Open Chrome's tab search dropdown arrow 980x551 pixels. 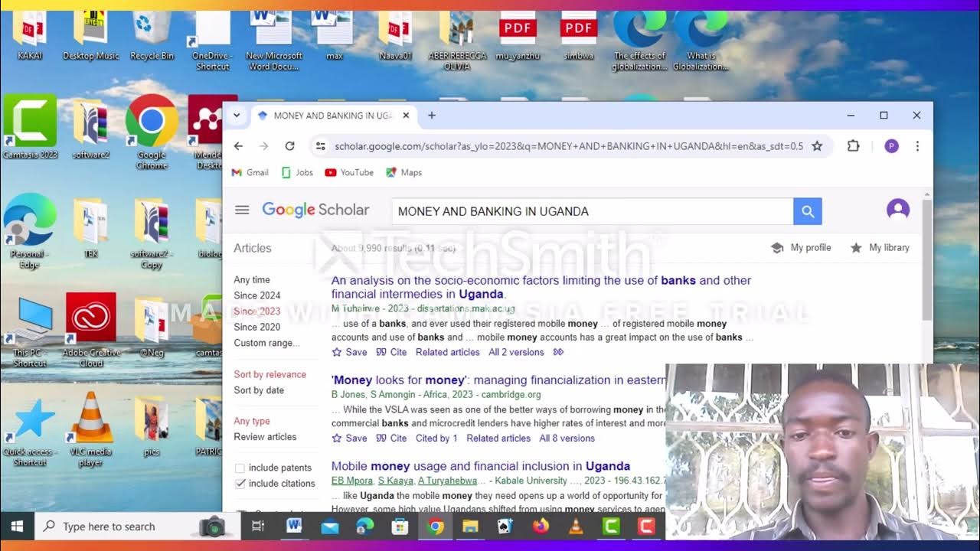tap(237, 116)
